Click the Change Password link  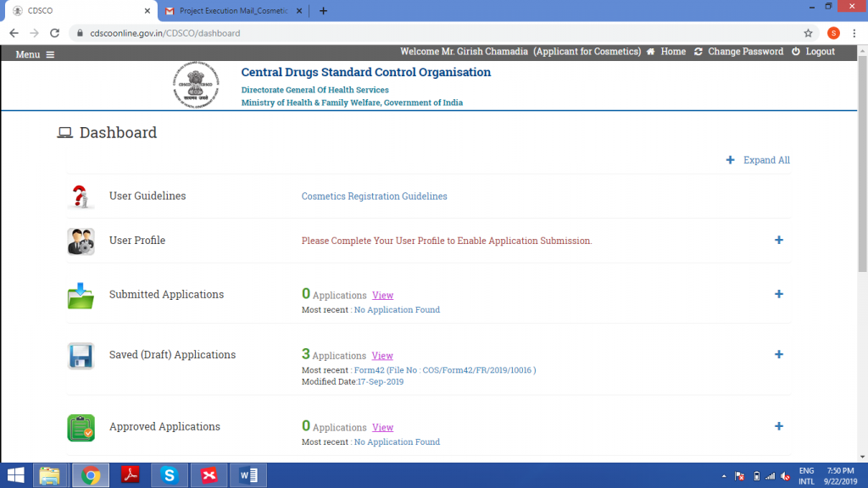point(746,52)
